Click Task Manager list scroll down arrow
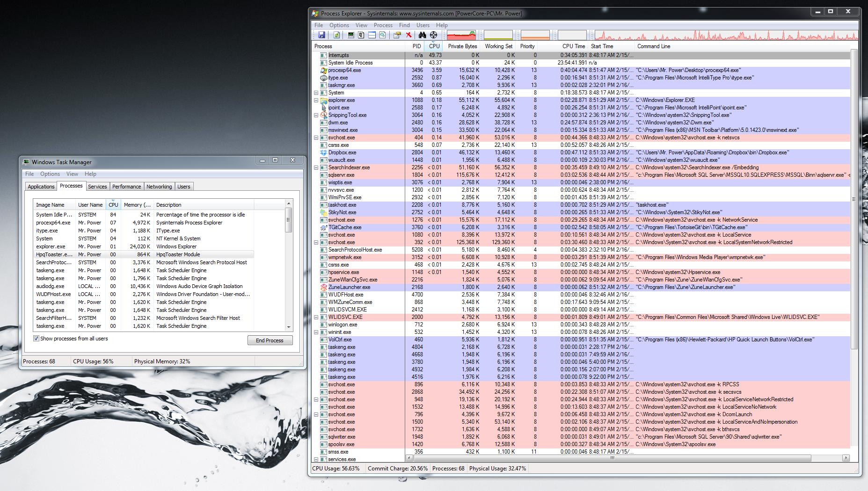The width and height of the screenshot is (868, 491). coord(289,327)
